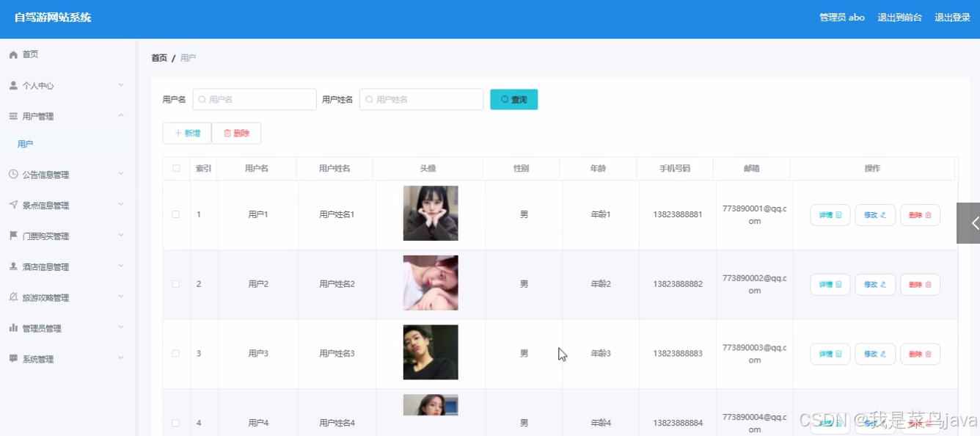Check the checkbox for row 用户4
This screenshot has width=980, height=436.
[x=175, y=423]
